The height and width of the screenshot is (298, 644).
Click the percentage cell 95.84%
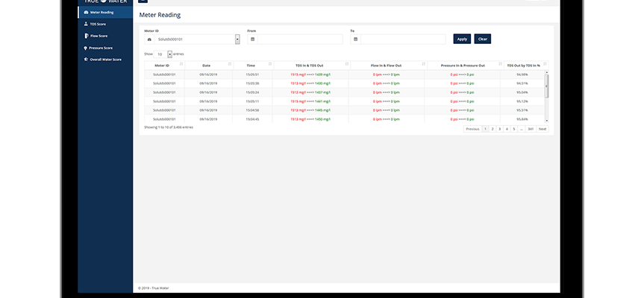[x=522, y=119]
